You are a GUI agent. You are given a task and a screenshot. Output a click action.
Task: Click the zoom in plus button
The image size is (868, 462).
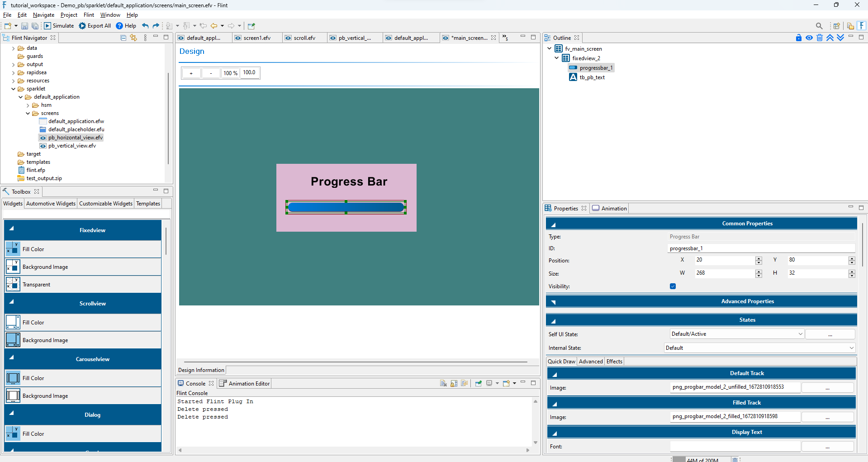pyautogui.click(x=191, y=73)
